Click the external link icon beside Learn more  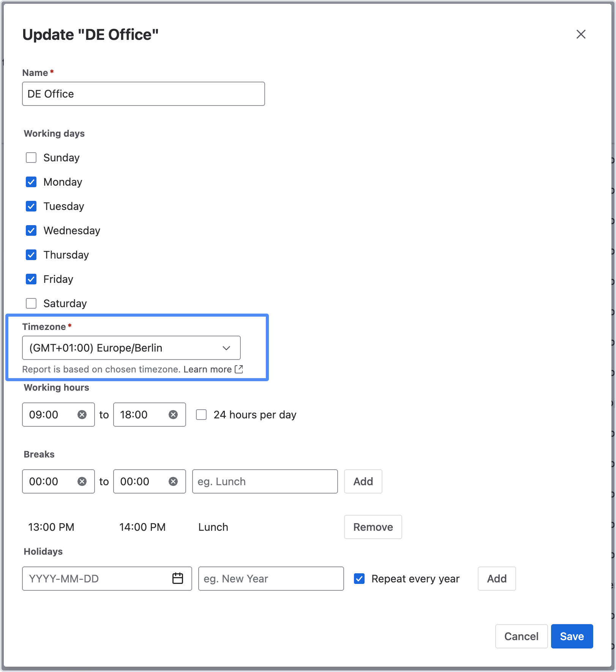pos(239,369)
